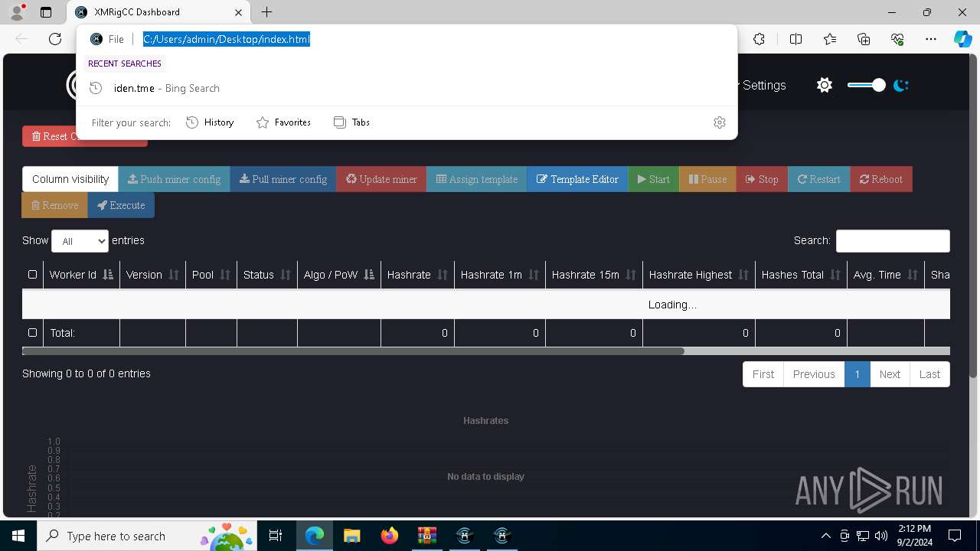This screenshot has width=980, height=551.
Task: Check the checkbox in the Total row
Action: coord(32,332)
